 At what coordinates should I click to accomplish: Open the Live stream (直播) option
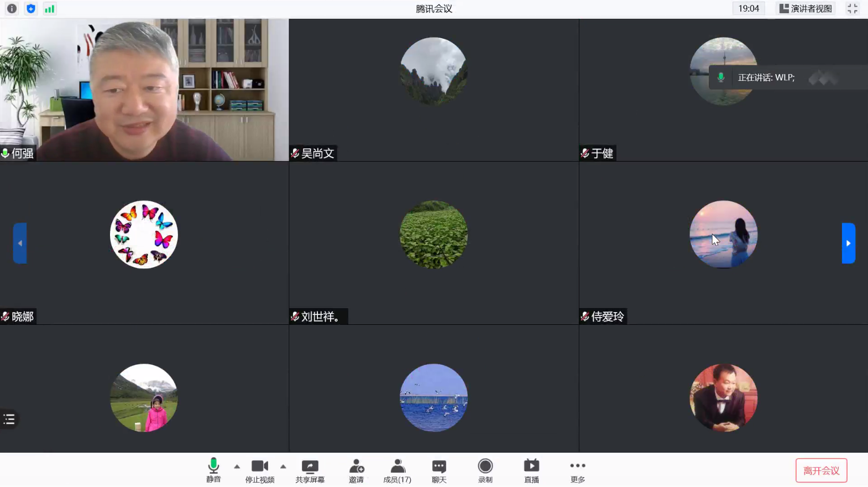(531, 471)
